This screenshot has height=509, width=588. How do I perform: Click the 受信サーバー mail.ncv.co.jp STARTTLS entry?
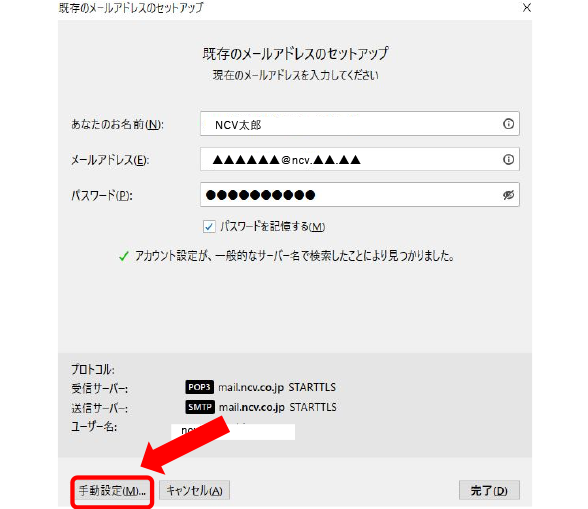point(277,387)
